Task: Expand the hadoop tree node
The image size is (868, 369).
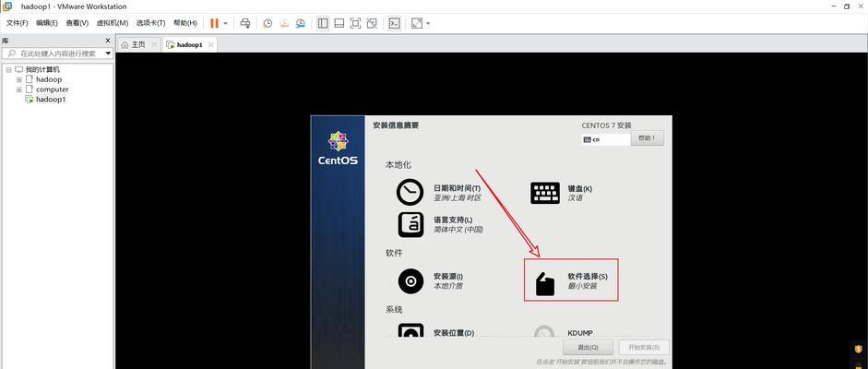Action: pos(18,79)
